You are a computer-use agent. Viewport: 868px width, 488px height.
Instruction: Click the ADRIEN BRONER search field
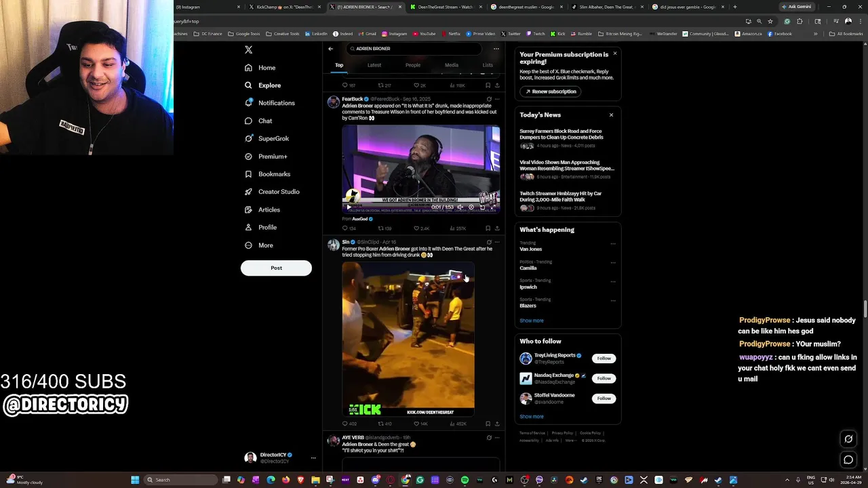pos(414,49)
